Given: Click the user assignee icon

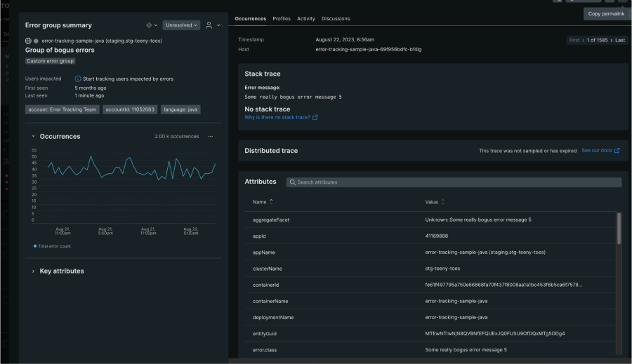Looking at the screenshot, I should coord(209,25).
